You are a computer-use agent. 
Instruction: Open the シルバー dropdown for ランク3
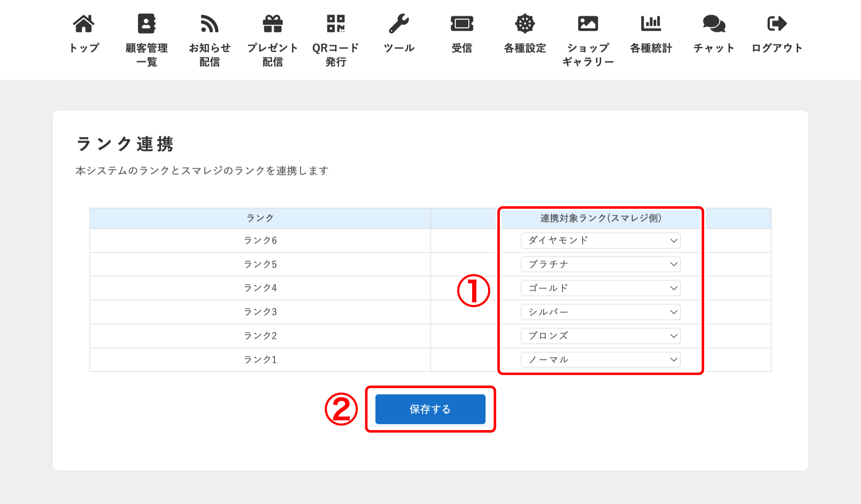point(601,312)
